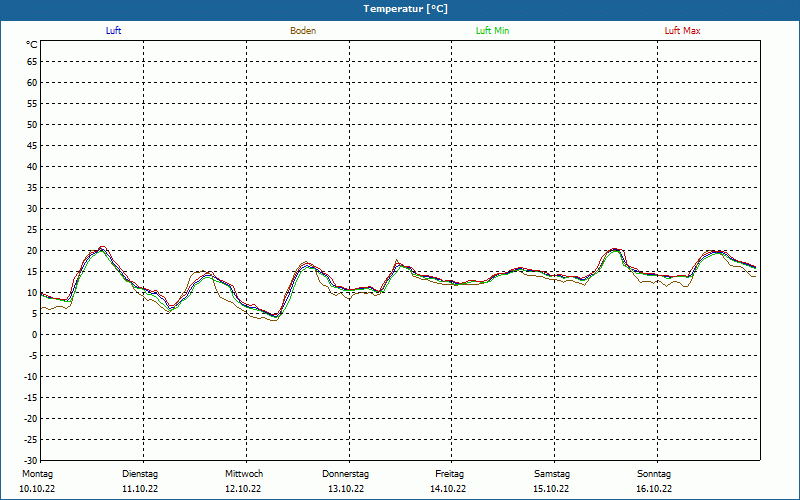Select the Mittwoch day label
This screenshot has width=800, height=500.
tap(244, 474)
